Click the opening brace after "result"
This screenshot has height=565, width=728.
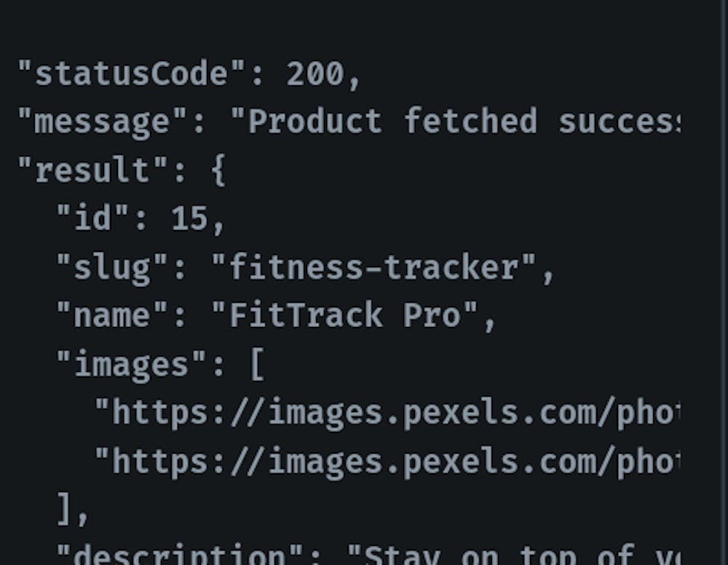tap(218, 170)
